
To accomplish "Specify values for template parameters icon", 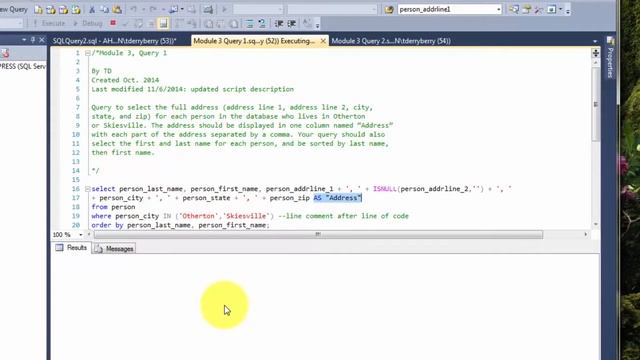I will pyautogui.click(x=307, y=24).
